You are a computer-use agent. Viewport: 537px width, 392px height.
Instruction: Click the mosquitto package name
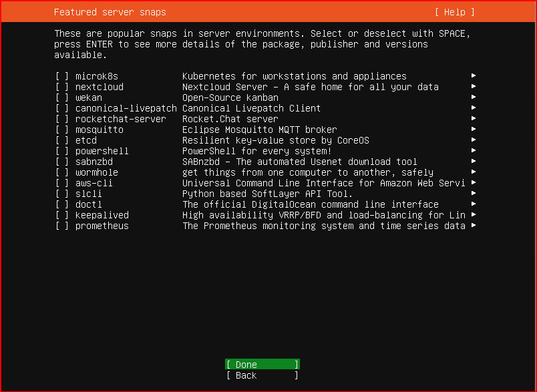[x=100, y=130]
